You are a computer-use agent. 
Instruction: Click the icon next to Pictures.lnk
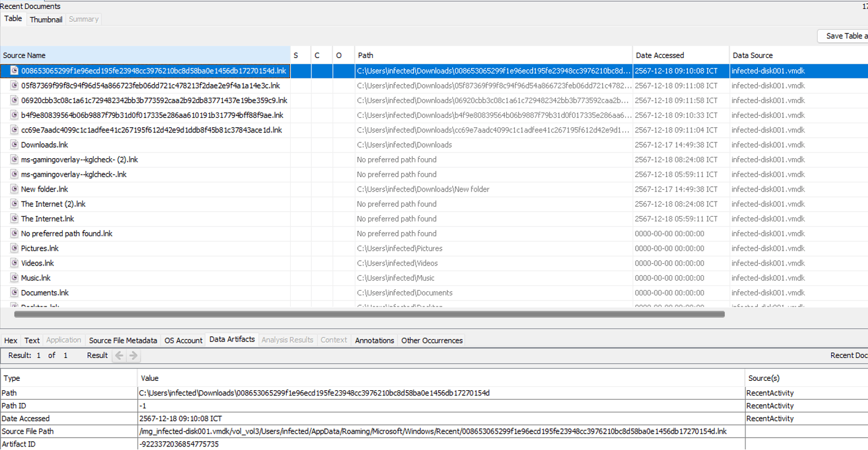(15, 248)
